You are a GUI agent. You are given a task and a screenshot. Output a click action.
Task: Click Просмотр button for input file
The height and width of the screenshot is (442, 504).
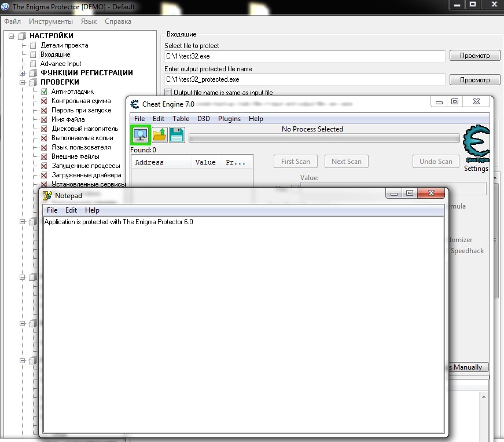[474, 56]
